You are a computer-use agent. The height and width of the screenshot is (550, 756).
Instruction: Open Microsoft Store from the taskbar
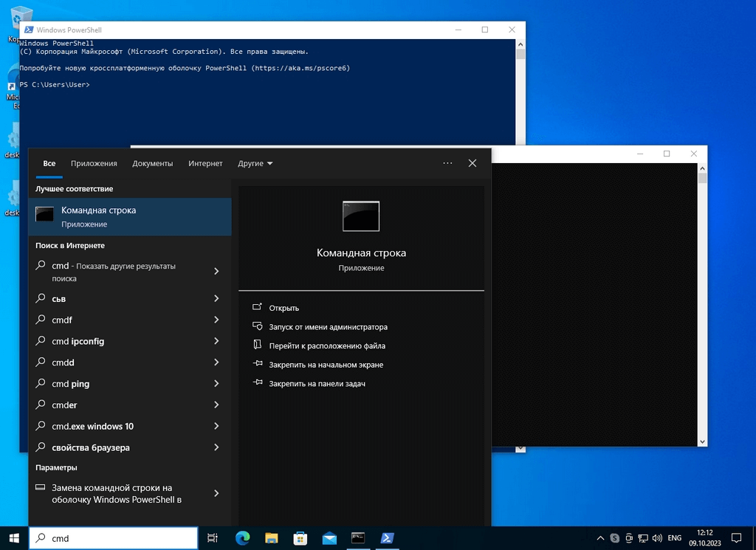(x=300, y=538)
